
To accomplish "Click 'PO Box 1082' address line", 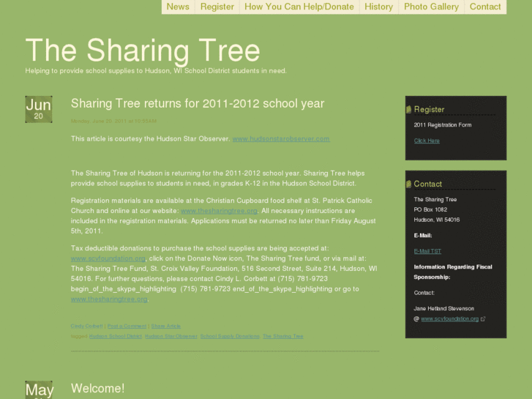I will tap(430, 209).
